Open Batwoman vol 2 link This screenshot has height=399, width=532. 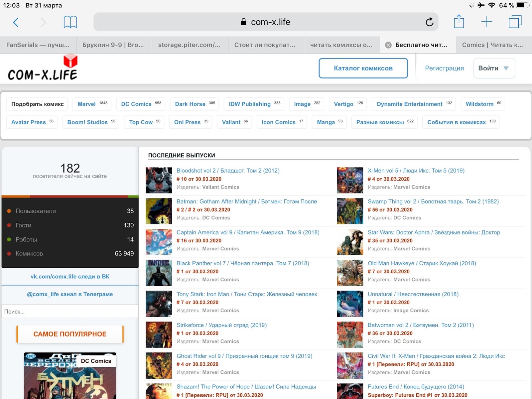point(421,325)
